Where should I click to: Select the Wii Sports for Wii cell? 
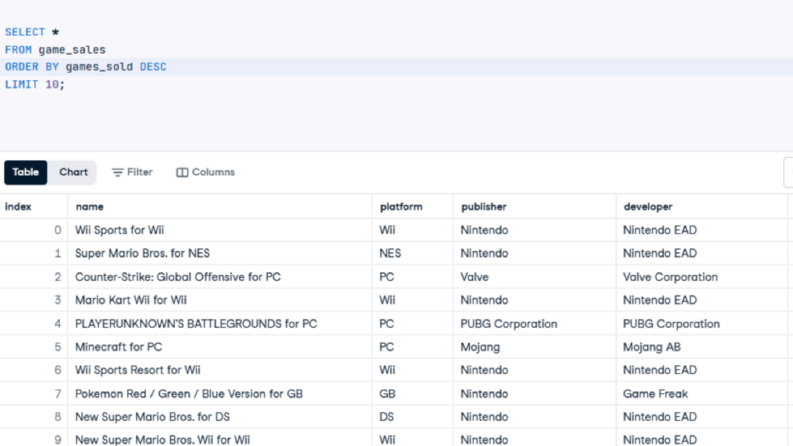point(119,230)
